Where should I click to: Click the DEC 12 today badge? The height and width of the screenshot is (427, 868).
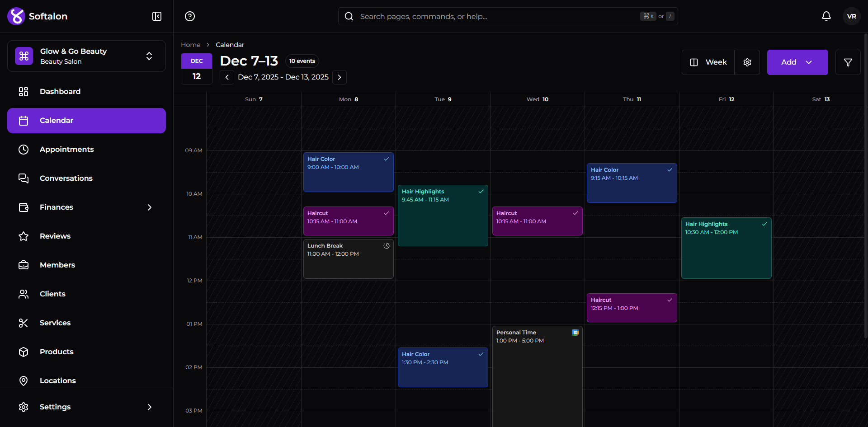(x=197, y=69)
